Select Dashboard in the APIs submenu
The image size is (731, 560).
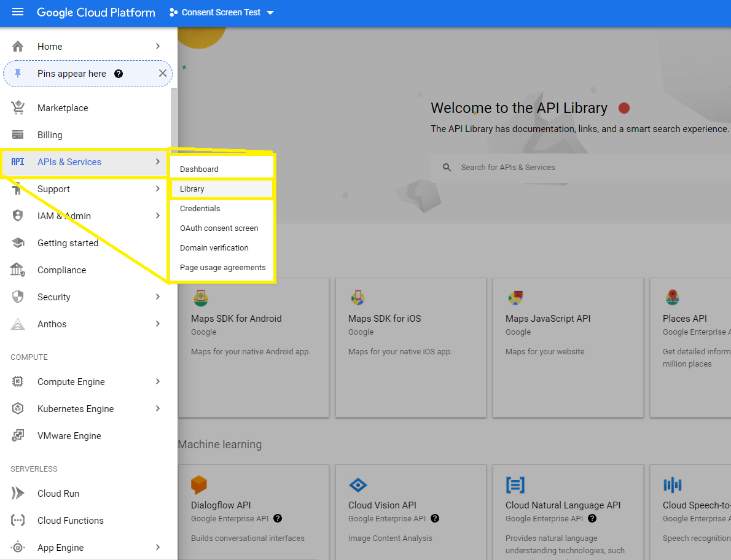221,169
